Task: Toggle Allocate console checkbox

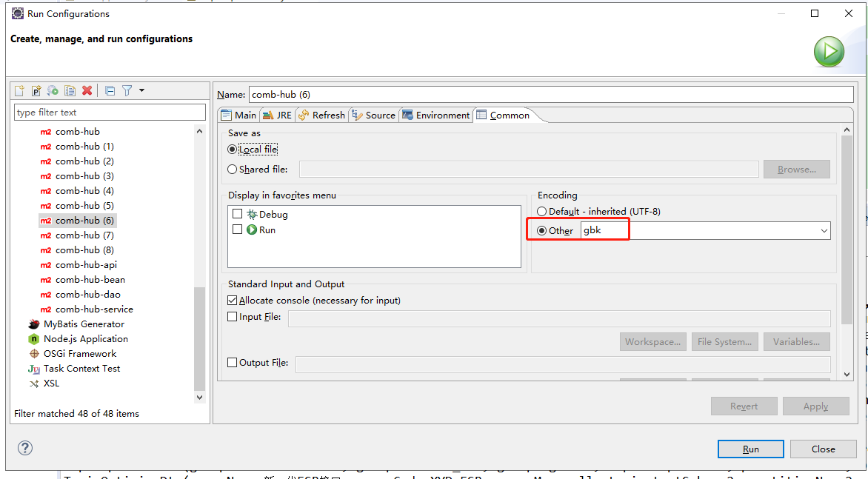Action: tap(233, 301)
